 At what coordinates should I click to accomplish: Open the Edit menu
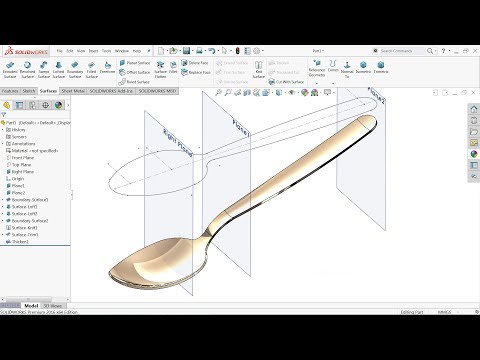(70, 51)
